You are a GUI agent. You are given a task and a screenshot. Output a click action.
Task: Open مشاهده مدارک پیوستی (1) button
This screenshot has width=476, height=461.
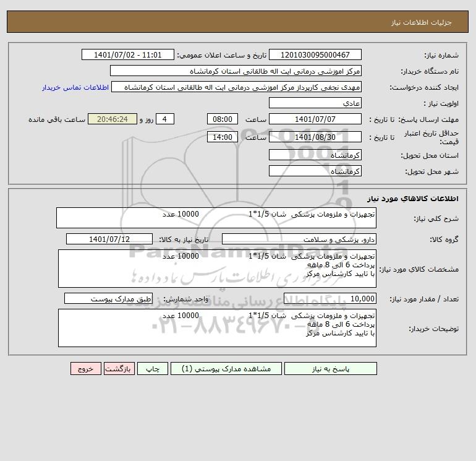[x=226, y=369]
